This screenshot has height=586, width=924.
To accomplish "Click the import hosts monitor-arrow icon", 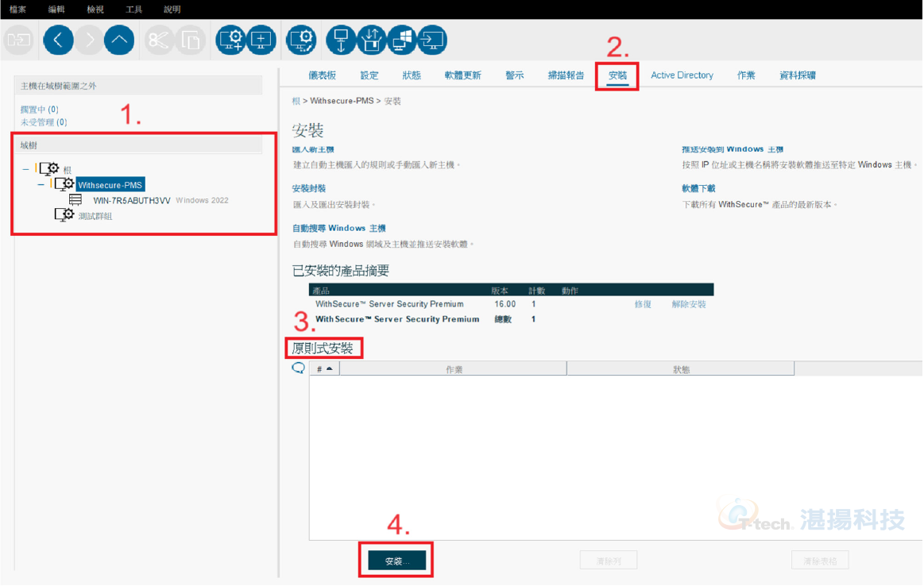I will click(x=432, y=40).
